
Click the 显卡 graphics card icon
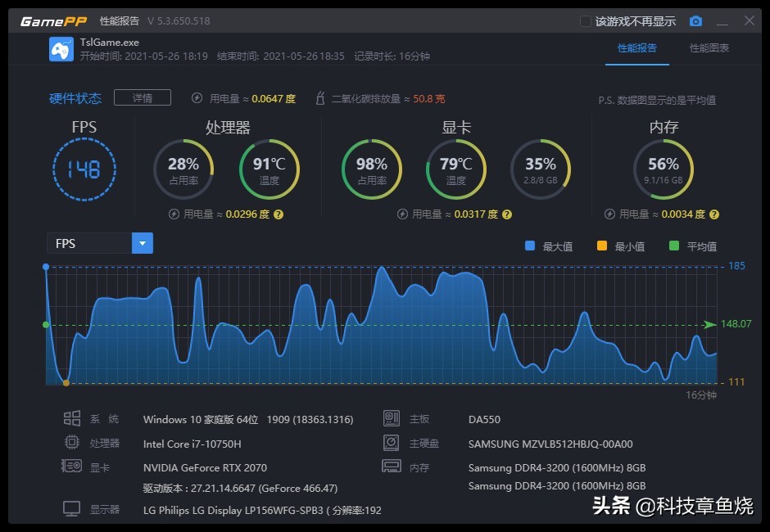click(x=73, y=467)
